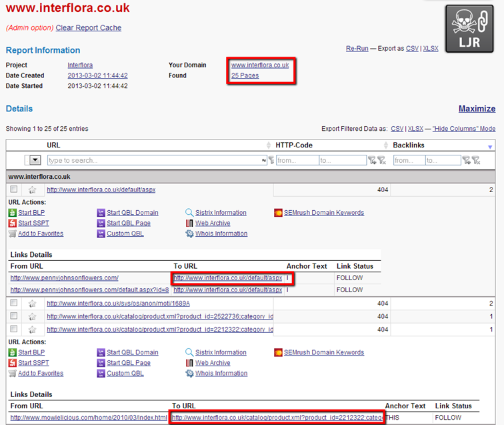Toggle regex search mode in URL filter

click(264, 160)
